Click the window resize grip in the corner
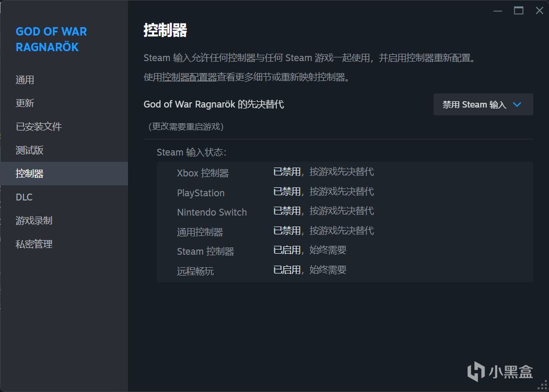 point(542,385)
